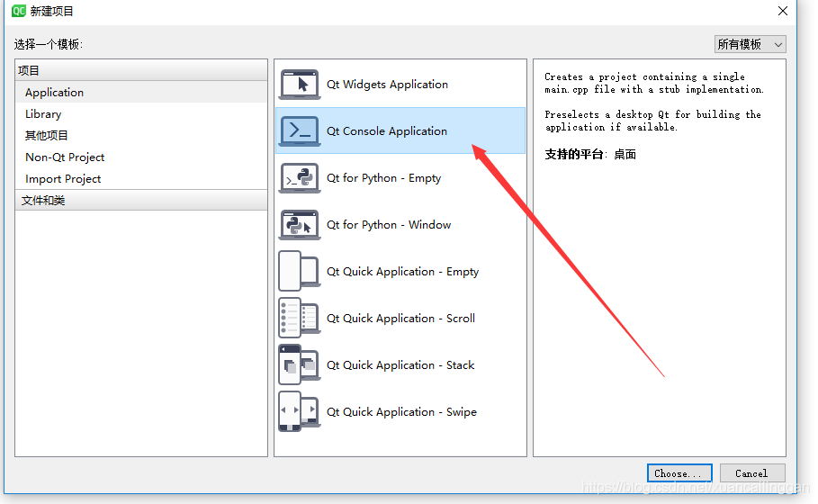Click the 'Qt Quick Application - Stack' label

400,365
